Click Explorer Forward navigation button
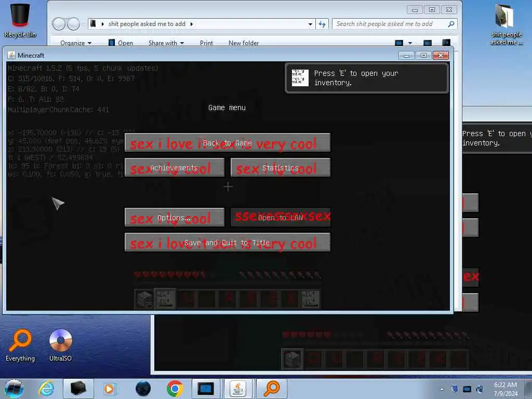This screenshot has width=532, height=399. tap(74, 24)
